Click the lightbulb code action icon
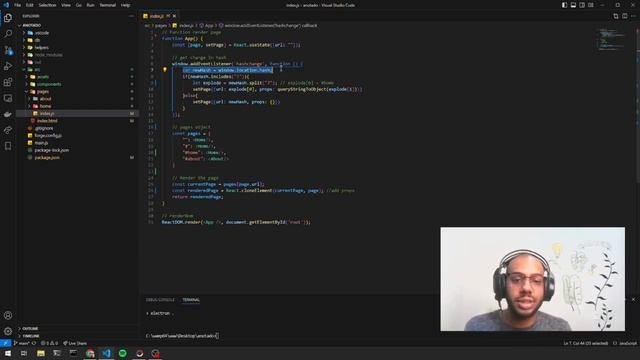The height and width of the screenshot is (360, 640). [x=165, y=70]
